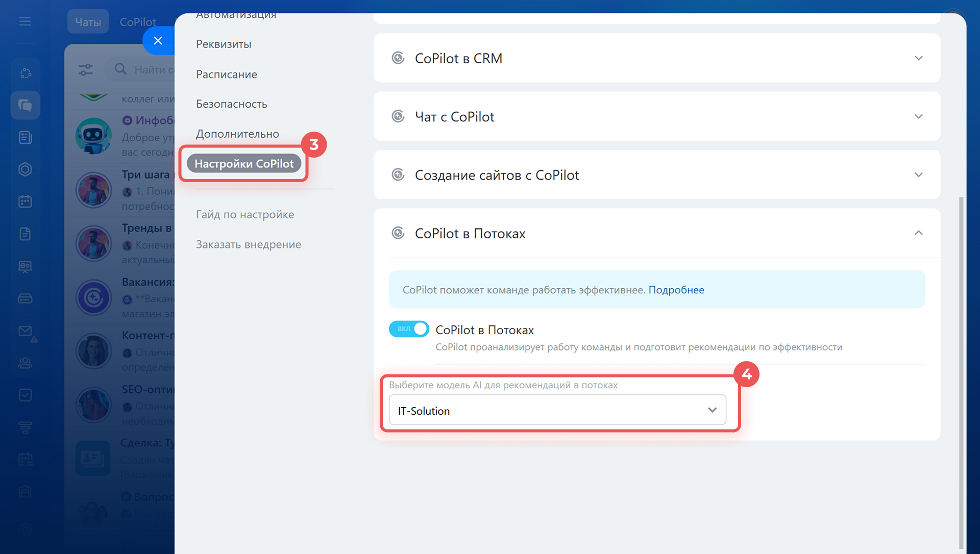The image size is (980, 554).
Task: Click the chat list filter sliders icon
Action: 86,69
